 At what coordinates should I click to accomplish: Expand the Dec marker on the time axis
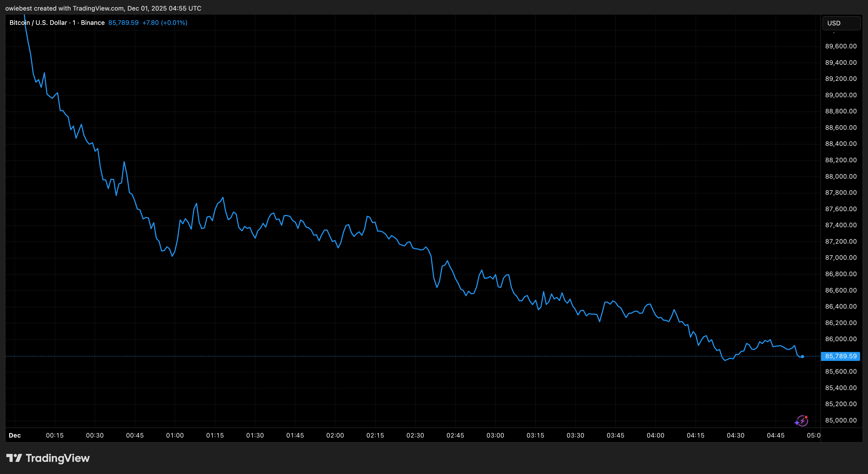[15, 435]
